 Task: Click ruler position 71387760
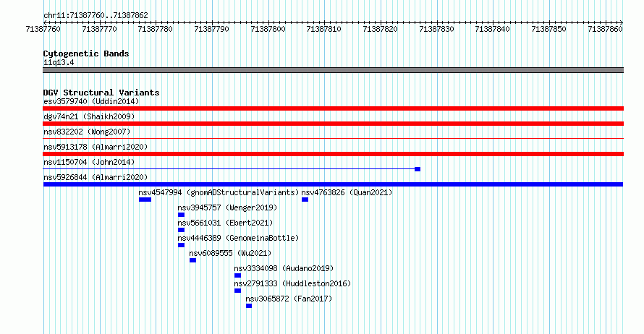coord(43,29)
